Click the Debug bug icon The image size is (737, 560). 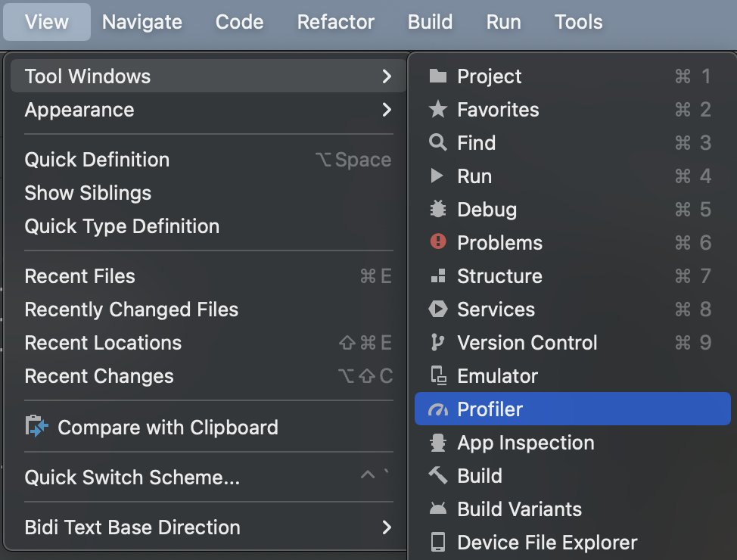click(437, 210)
